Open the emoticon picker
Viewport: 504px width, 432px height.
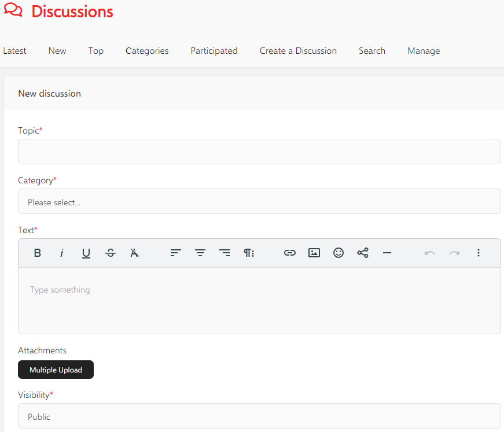(338, 253)
